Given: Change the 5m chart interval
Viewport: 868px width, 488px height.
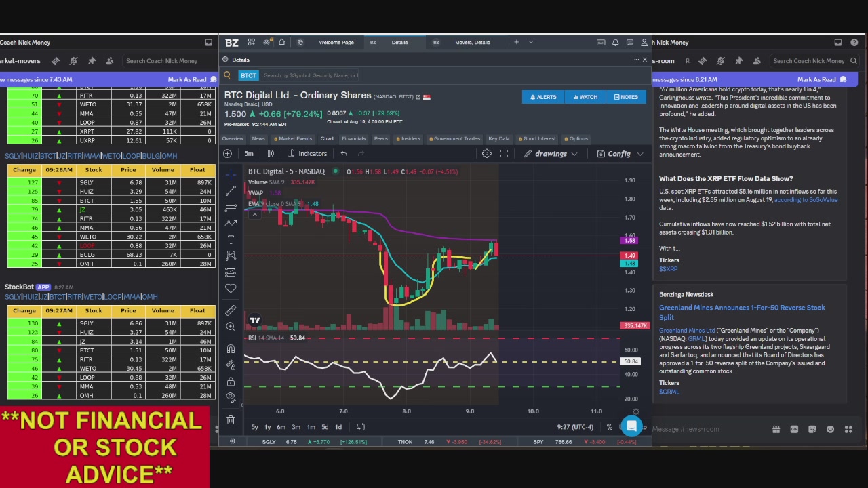Looking at the screenshot, I should pos(249,154).
